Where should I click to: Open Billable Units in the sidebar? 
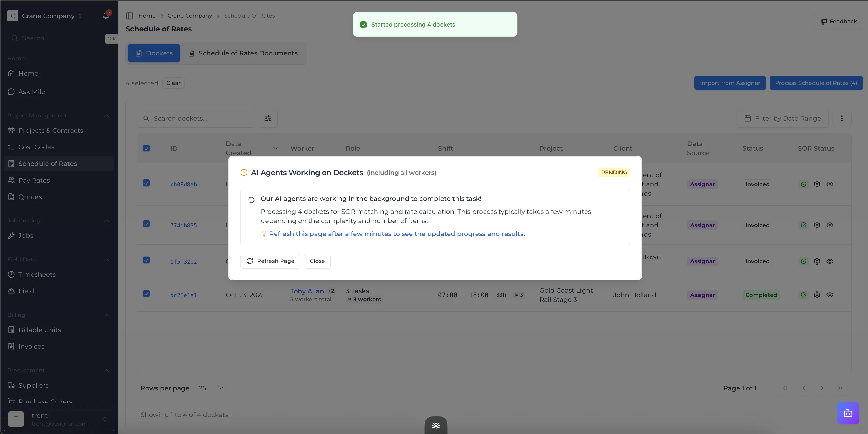pyautogui.click(x=40, y=330)
